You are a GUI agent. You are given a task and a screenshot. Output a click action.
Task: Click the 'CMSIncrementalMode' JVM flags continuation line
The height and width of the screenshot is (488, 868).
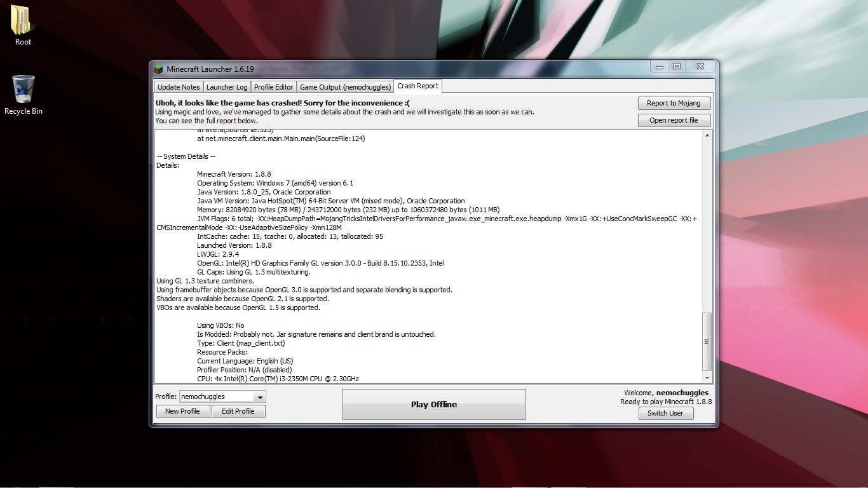[249, 227]
